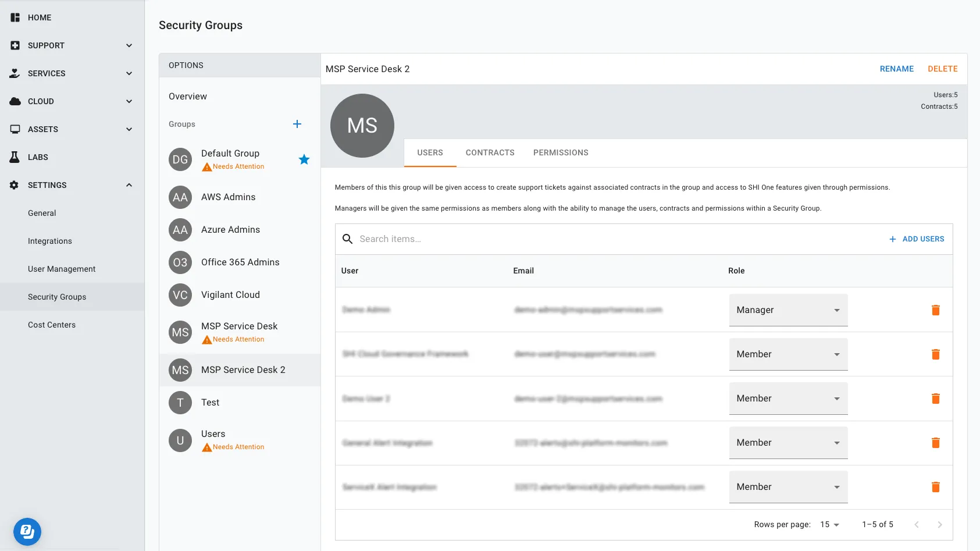Select the Users tab
This screenshot has width=980, height=551.
pyautogui.click(x=430, y=152)
